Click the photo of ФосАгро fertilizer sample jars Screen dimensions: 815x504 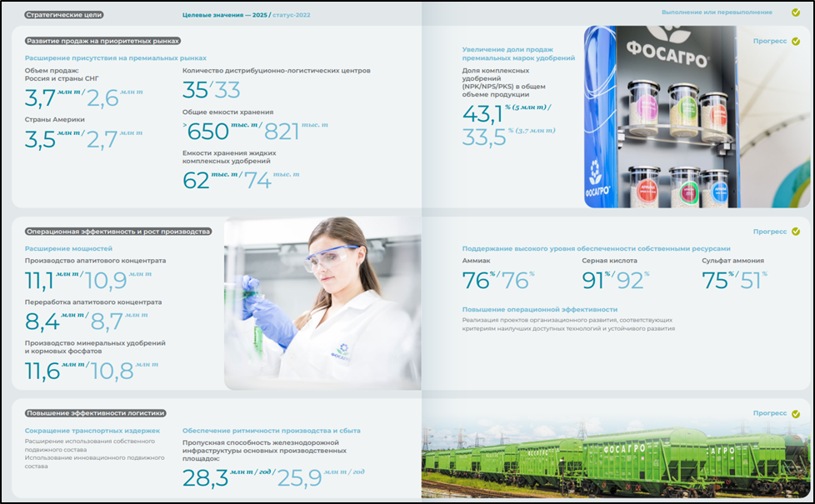click(x=697, y=117)
